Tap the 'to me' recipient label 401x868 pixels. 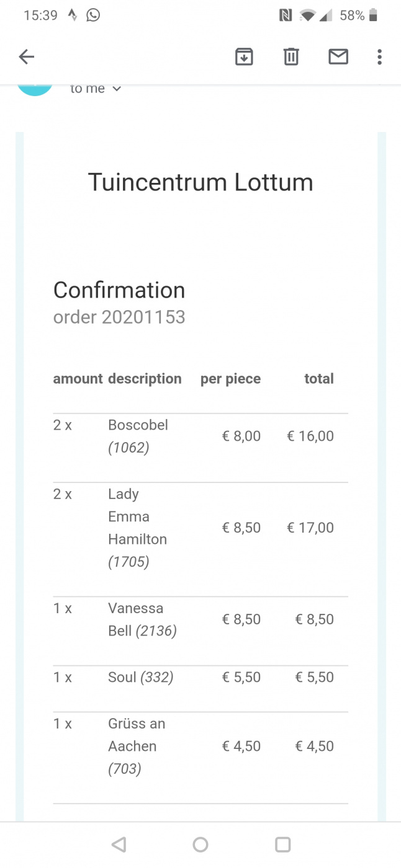pyautogui.click(x=88, y=89)
